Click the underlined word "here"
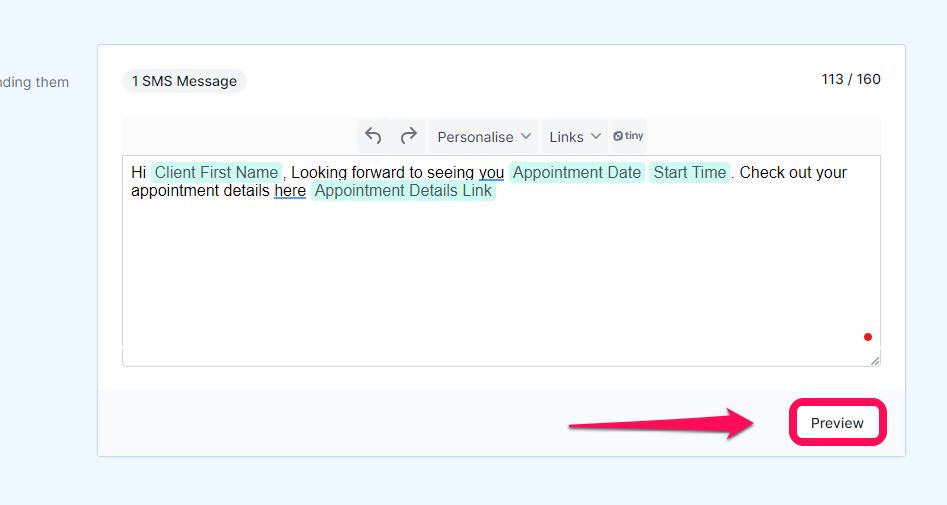947x505 pixels. click(x=290, y=191)
